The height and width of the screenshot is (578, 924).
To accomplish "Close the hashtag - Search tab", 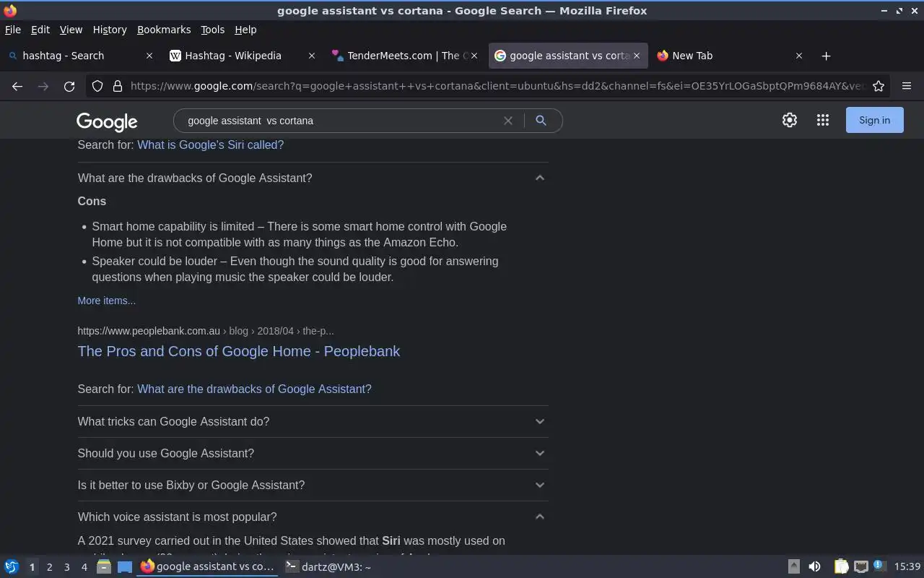I will (149, 56).
